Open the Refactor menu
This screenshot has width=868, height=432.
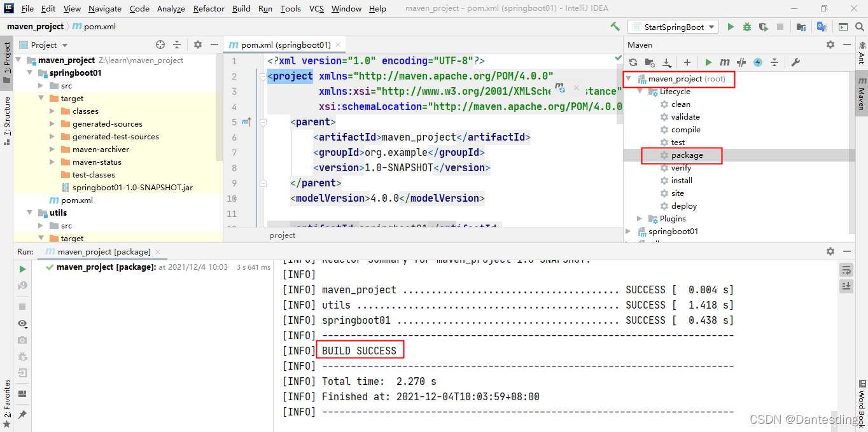pyautogui.click(x=209, y=8)
